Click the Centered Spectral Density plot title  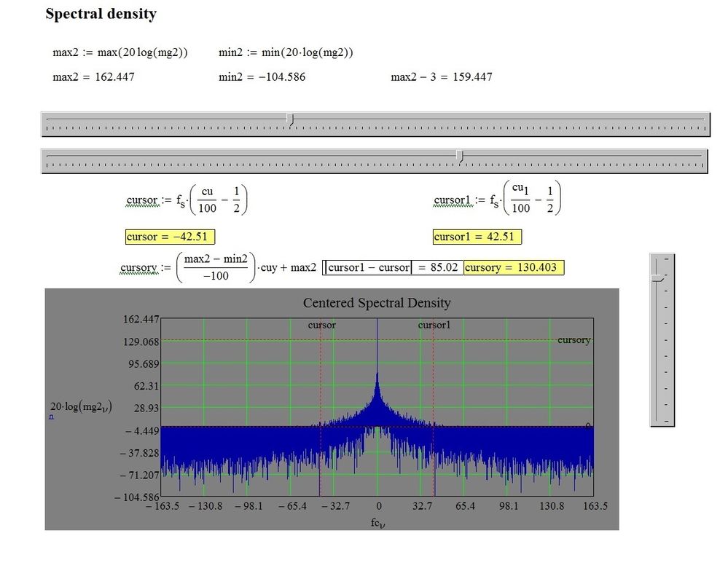tap(377, 303)
